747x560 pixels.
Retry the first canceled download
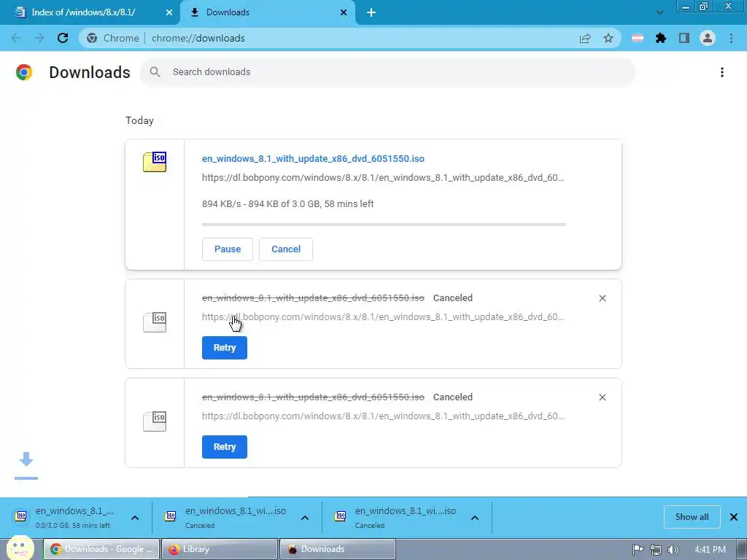(x=225, y=348)
